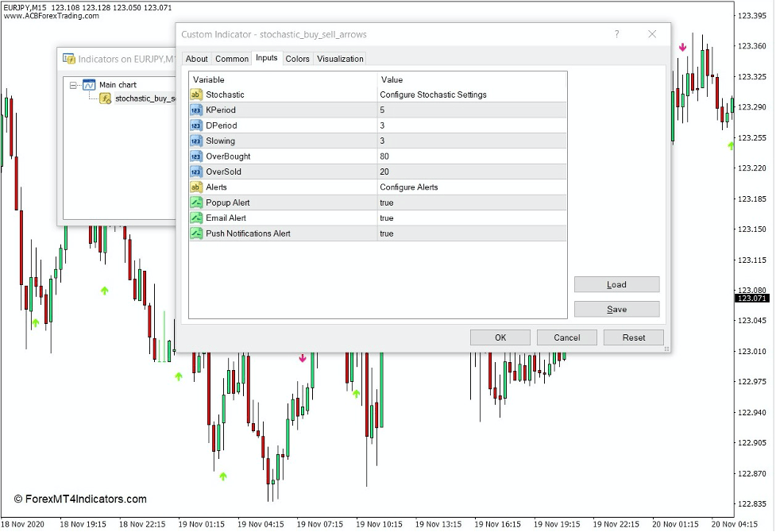The width and height of the screenshot is (776, 532).
Task: Click the Popup Alert green chart icon
Action: coord(195,202)
